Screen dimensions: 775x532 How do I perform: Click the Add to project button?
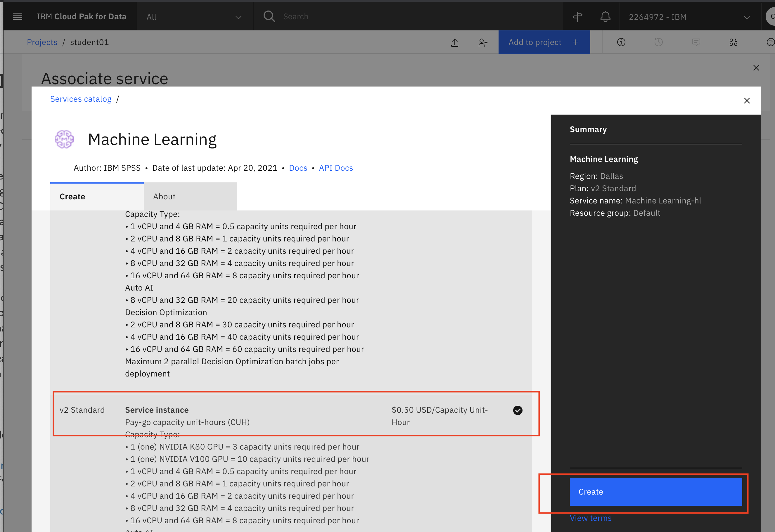coord(544,42)
